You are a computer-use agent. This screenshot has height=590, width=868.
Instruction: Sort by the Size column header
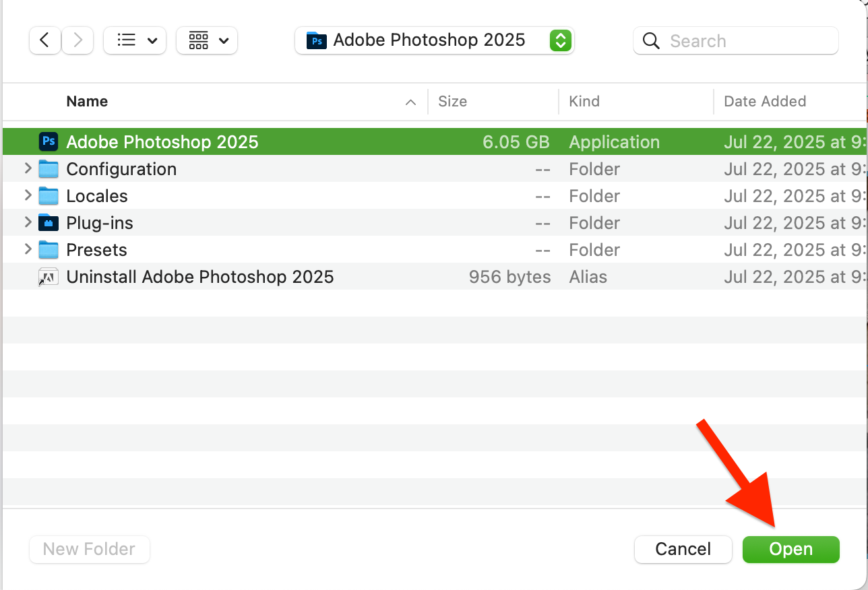(452, 102)
